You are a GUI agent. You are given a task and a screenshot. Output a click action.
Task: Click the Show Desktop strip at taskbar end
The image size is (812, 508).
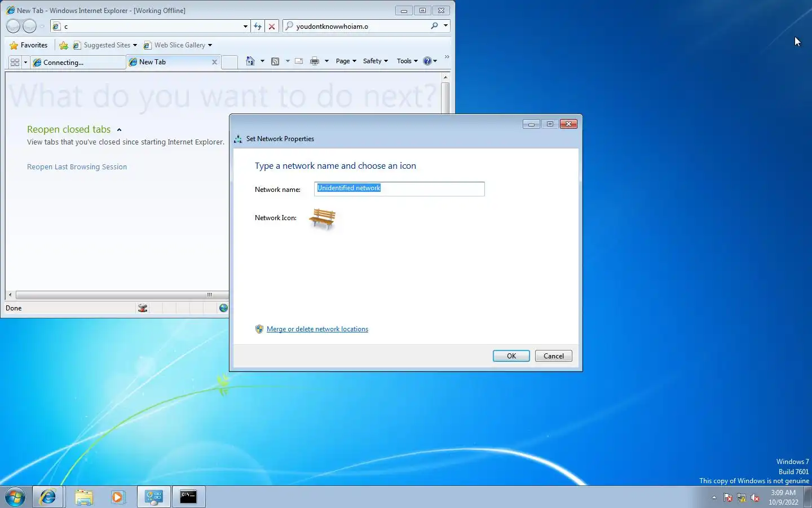pyautogui.click(x=808, y=497)
